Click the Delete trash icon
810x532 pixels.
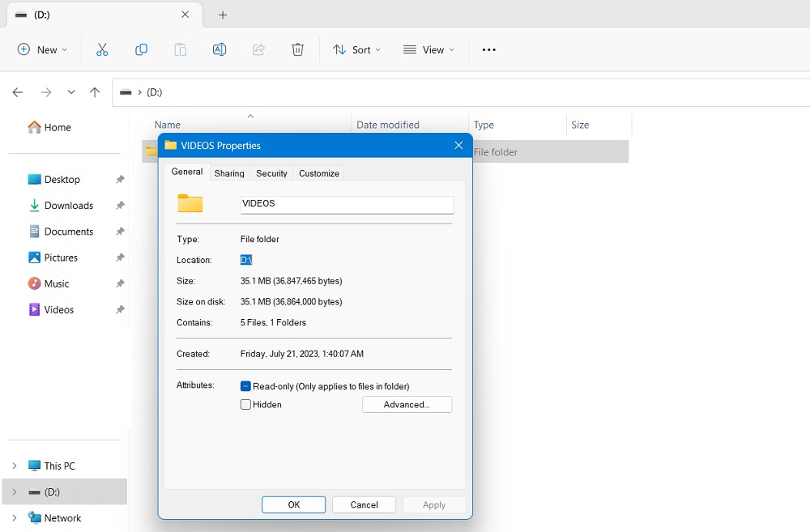297,49
